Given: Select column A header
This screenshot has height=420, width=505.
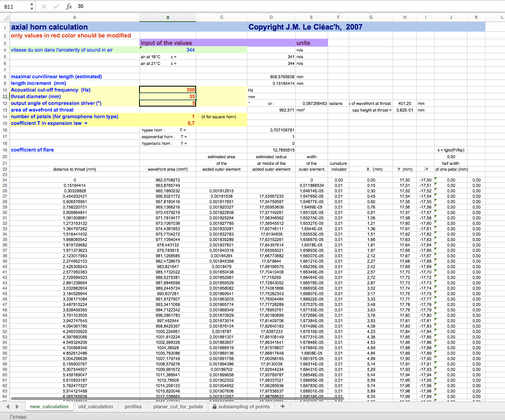Looking at the screenshot, I should coord(75,17).
